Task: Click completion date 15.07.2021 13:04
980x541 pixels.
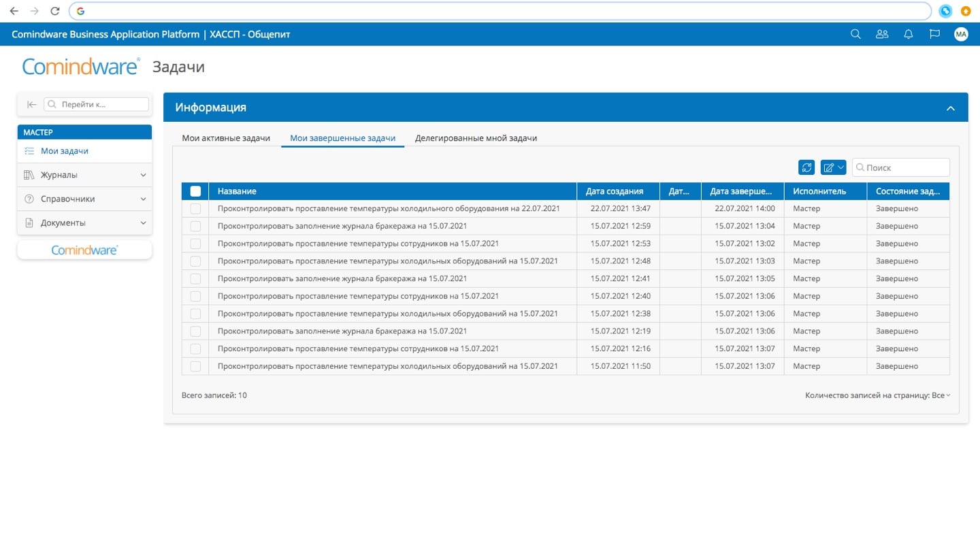Action: tap(745, 226)
